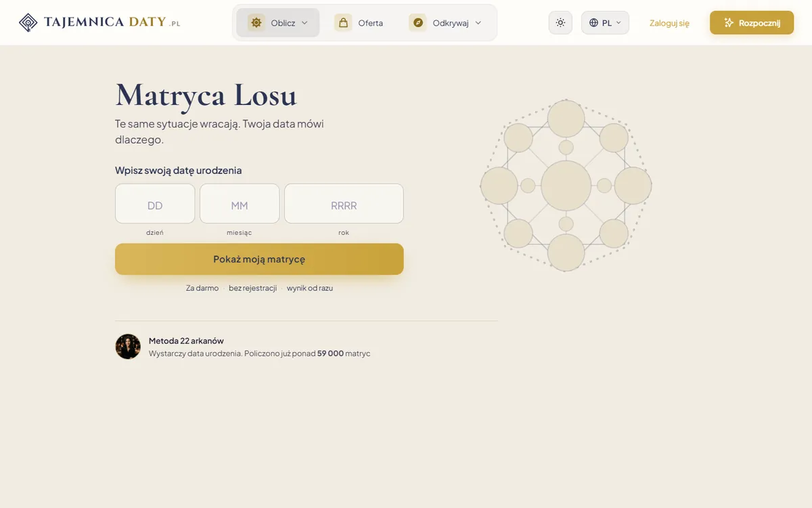This screenshot has width=812, height=508.
Task: Focus the RRRR year input field
Action: click(x=344, y=203)
